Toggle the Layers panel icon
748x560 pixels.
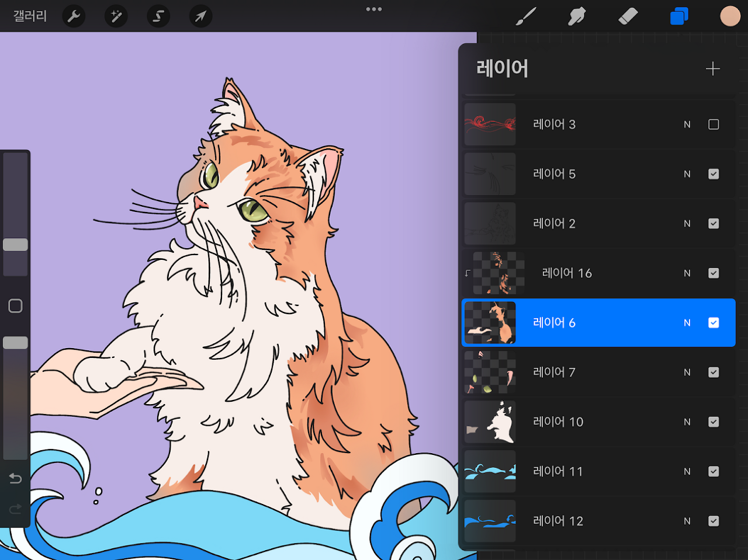pyautogui.click(x=679, y=16)
